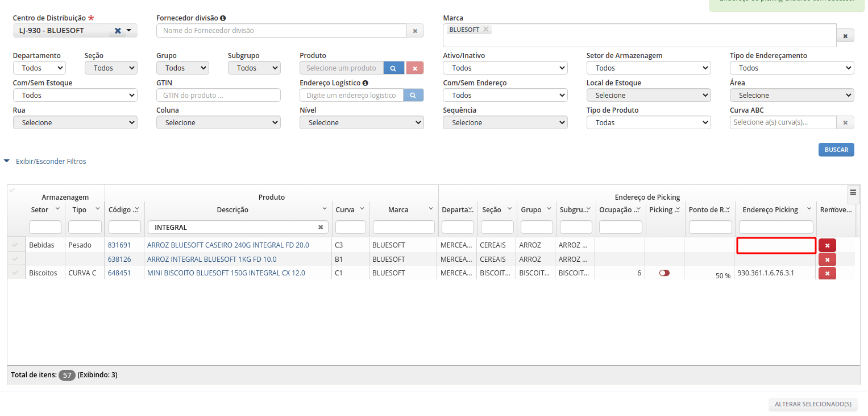Click the empty Endereço Picking cell for 831691
The height and width of the screenshot is (416, 868).
[x=776, y=246]
